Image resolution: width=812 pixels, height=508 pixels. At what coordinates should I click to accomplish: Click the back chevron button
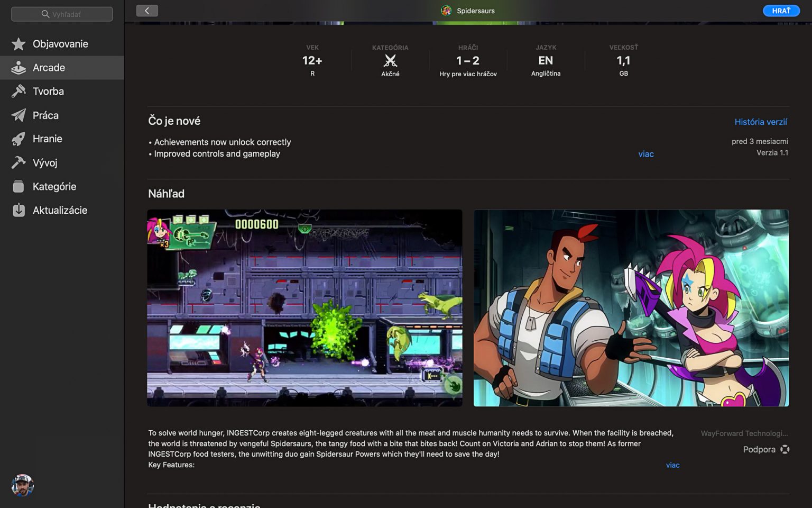click(147, 11)
